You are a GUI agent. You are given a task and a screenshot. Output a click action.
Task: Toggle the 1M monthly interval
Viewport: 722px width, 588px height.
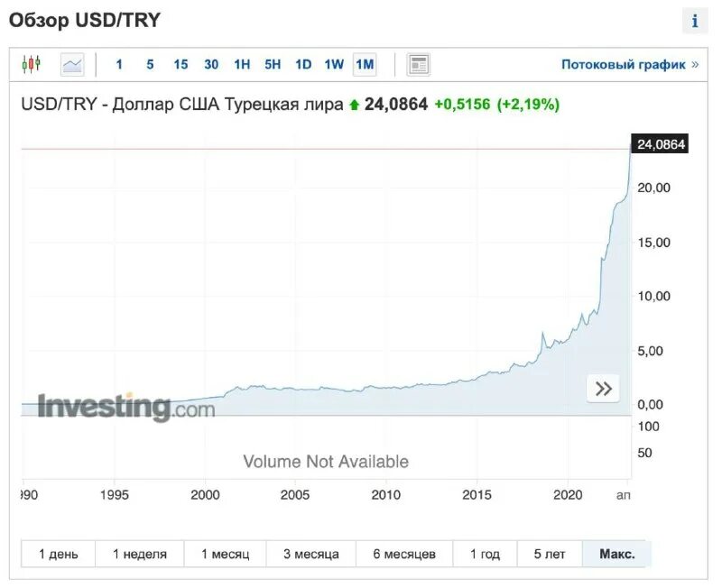(365, 64)
